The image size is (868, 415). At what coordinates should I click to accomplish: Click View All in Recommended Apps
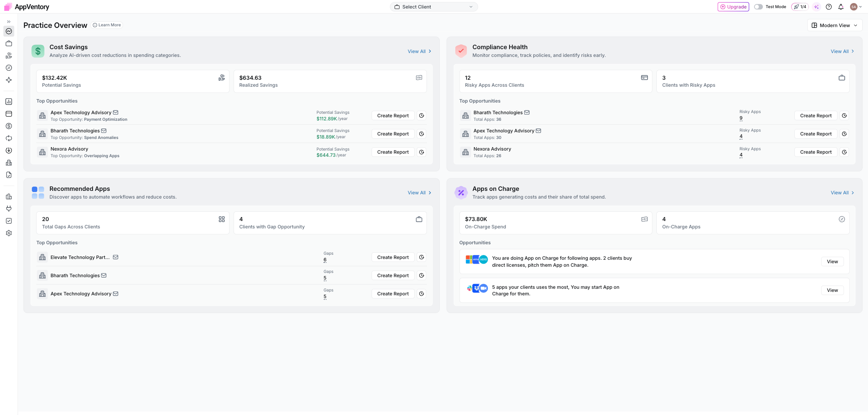point(419,192)
